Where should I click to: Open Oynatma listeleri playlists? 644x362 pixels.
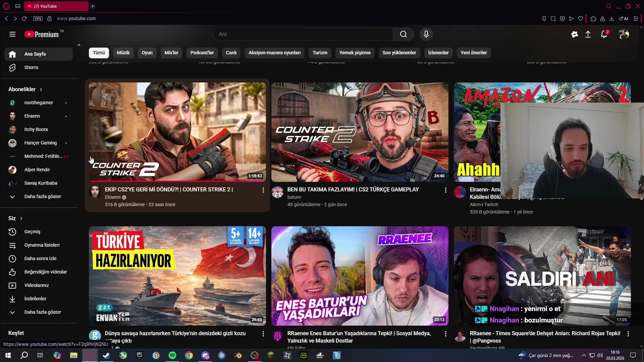pyautogui.click(x=39, y=245)
